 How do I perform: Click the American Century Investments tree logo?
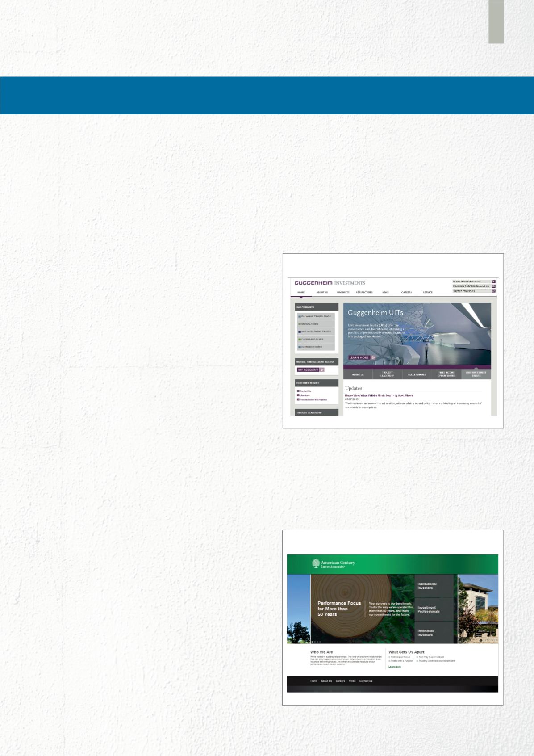tap(316, 564)
